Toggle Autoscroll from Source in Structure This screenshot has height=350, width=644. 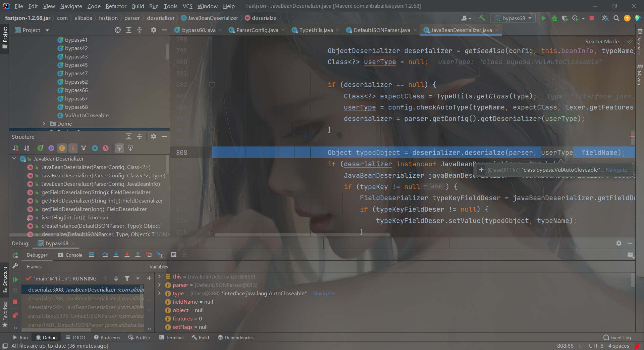pos(130,148)
